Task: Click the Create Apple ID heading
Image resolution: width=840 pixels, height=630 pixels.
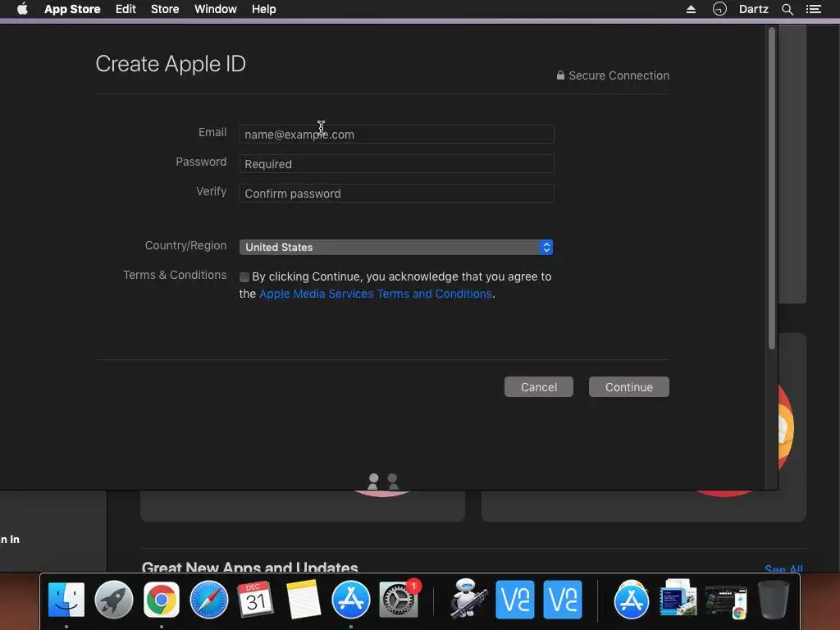Action: (171, 64)
